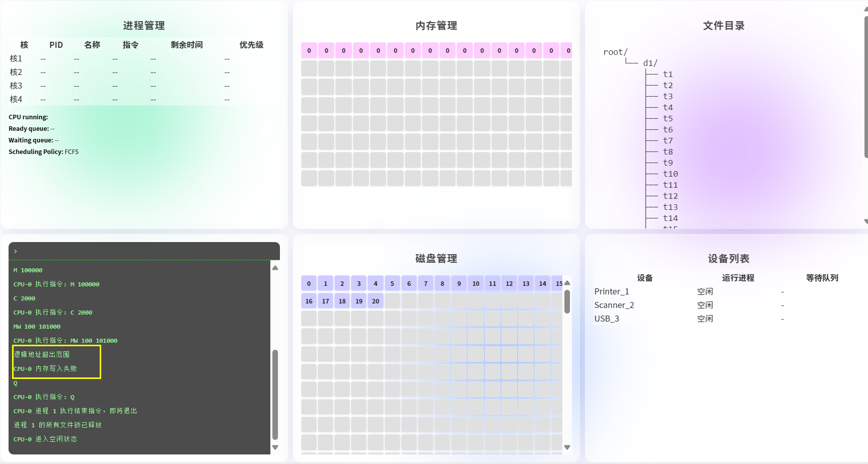Click the disk panel scroll-down arrow
This screenshot has height=464, width=868.
click(567, 447)
